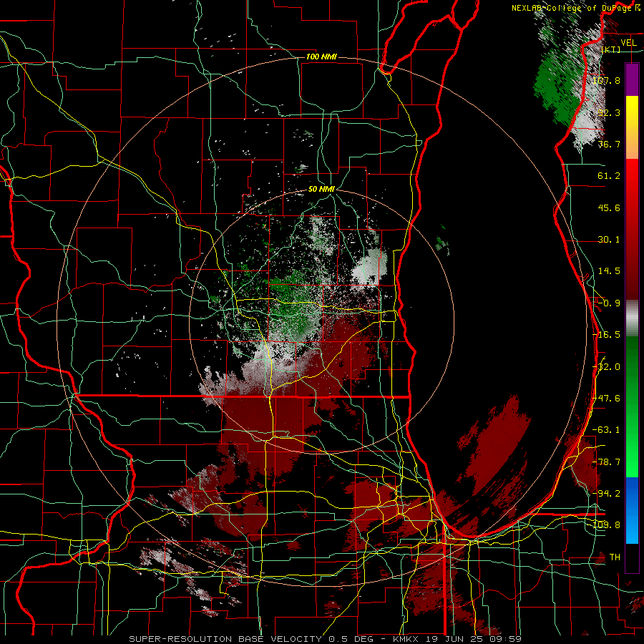
Task: Click the "-0.9" legend value
Action: tap(609, 303)
